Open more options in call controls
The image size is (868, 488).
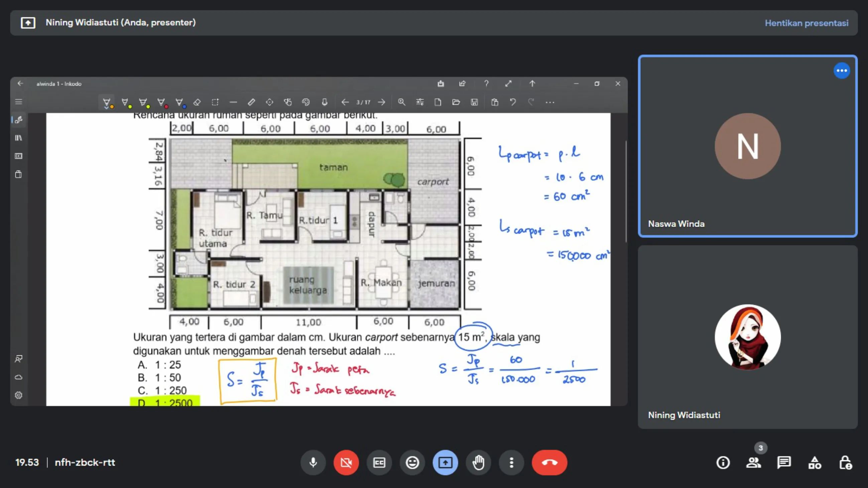point(511,462)
